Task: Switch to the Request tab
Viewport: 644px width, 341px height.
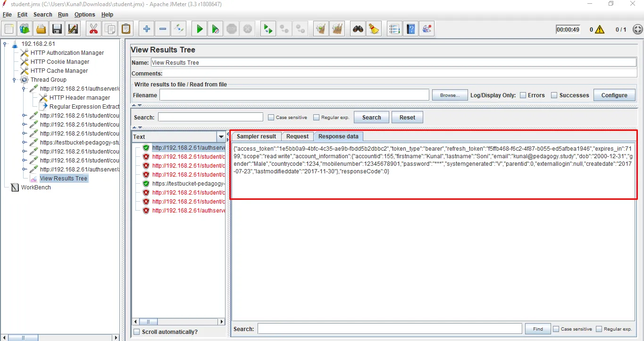Action: click(297, 136)
